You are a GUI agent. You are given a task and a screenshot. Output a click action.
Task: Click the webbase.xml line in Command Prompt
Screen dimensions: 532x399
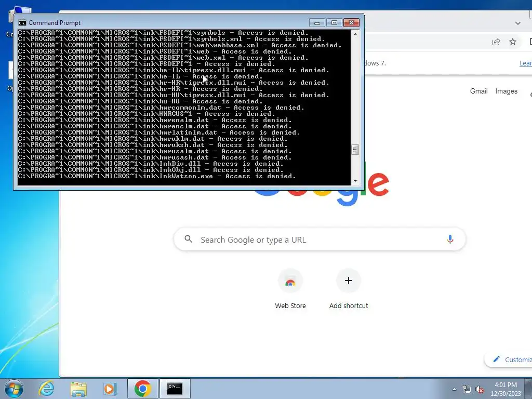pyautogui.click(x=180, y=45)
